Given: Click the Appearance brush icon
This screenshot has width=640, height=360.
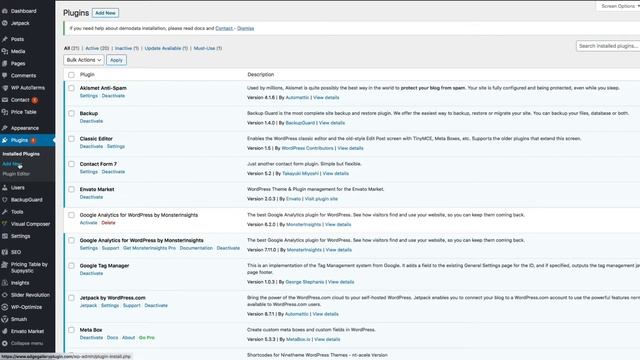Looking at the screenshot, I should (x=5, y=128).
